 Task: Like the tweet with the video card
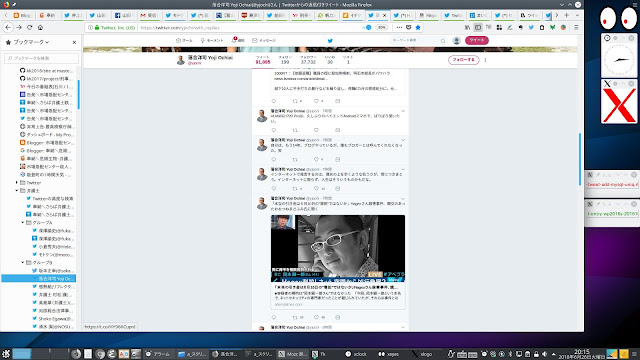click(316, 317)
